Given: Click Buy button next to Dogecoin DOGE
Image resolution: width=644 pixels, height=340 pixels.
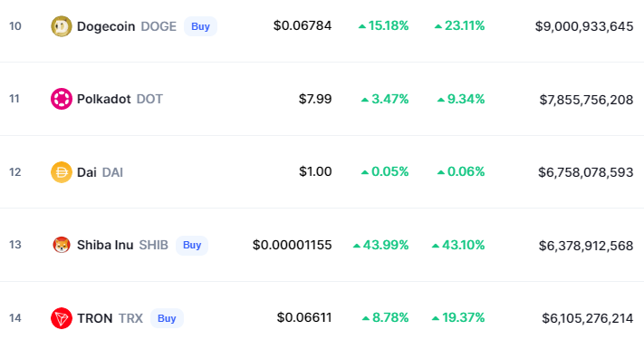Looking at the screenshot, I should coord(200,26).
